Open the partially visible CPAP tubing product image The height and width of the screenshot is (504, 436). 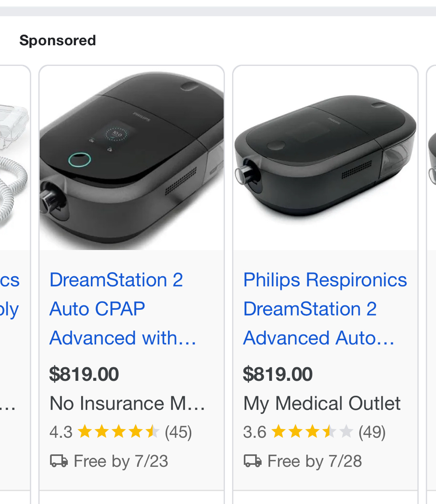click(14, 159)
